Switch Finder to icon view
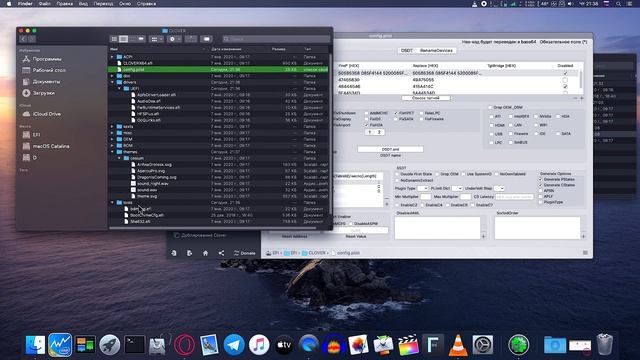The image size is (640, 360). tap(114, 39)
